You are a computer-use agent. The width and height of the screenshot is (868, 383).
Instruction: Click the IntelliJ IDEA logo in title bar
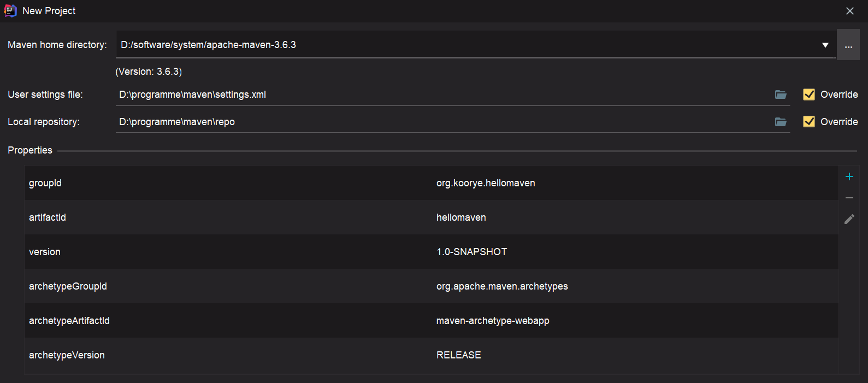(x=10, y=10)
